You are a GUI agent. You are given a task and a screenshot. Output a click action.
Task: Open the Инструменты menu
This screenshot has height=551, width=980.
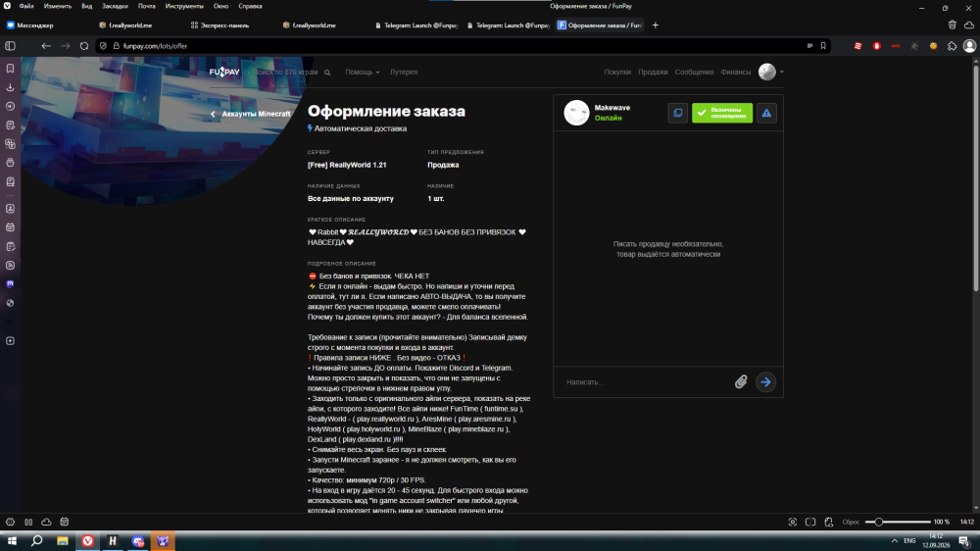[184, 6]
